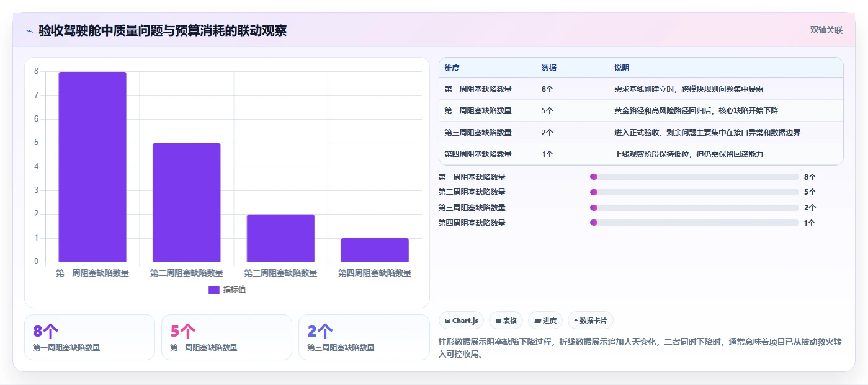
Task: Open the 5个 第二周阻塞缺陷数量 data card
Action: (226, 337)
